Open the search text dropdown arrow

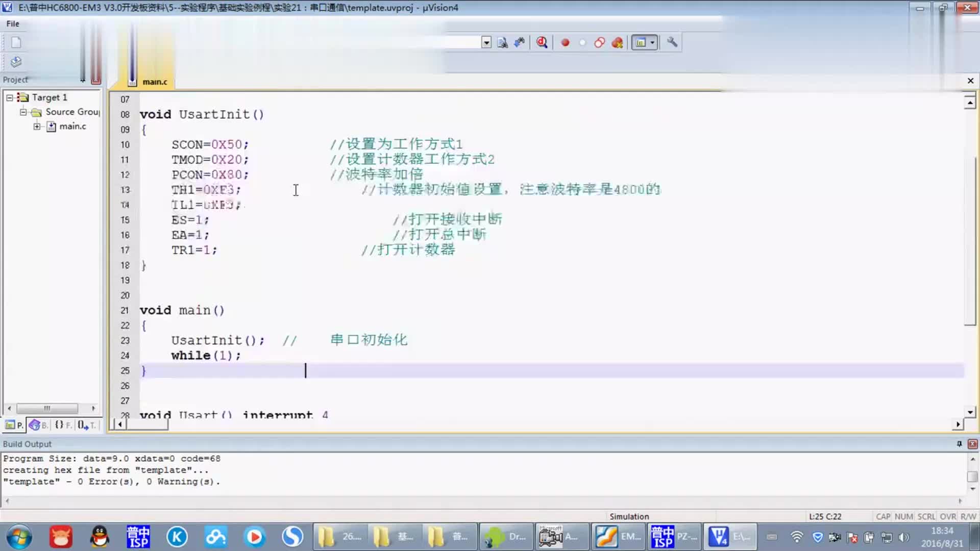point(486,42)
